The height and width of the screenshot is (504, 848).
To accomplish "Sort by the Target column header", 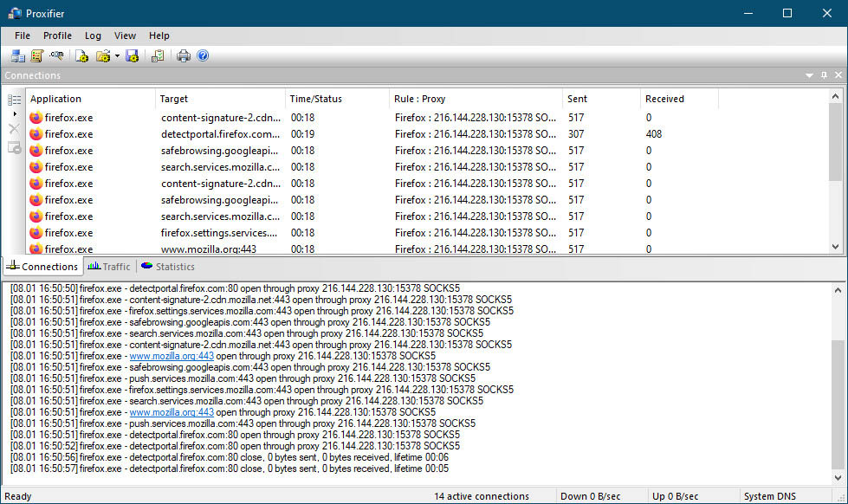I will 220,99.
